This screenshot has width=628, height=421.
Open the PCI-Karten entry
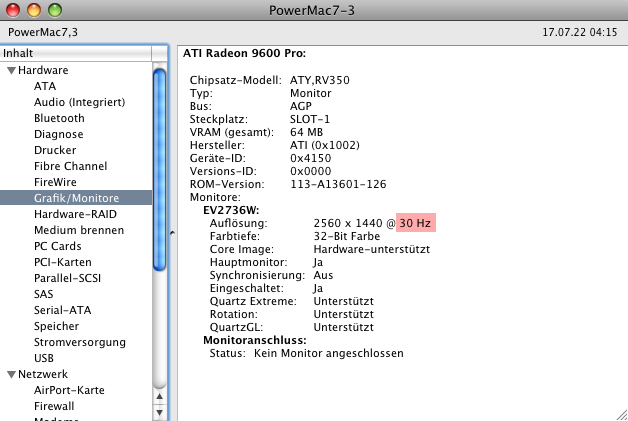coord(62,262)
